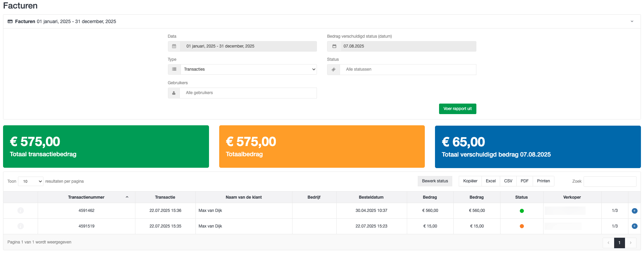
Task: Click Max van Dijk in row 4591519
Action: [210, 226]
